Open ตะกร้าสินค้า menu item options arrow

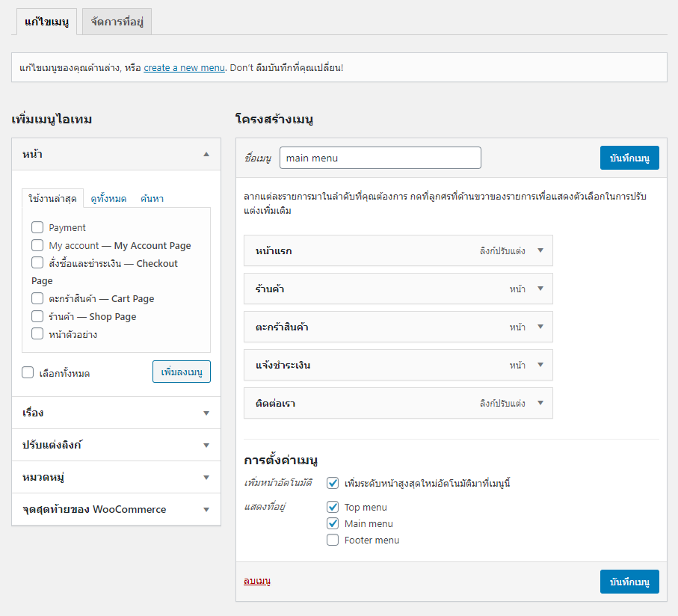click(x=540, y=327)
